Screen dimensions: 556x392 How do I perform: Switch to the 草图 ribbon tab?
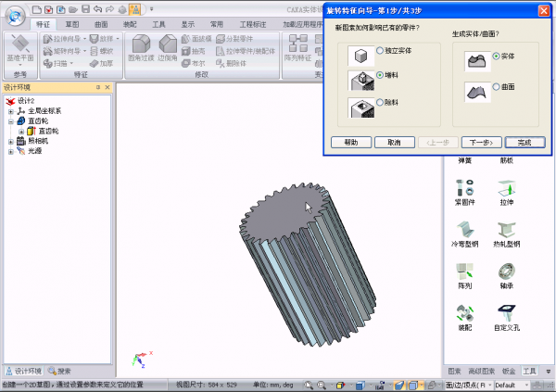[x=72, y=25]
